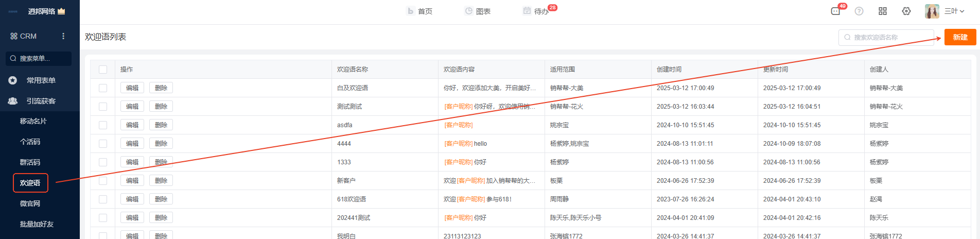Screen dimensions: 980x239
Task: Open the settings gear icon
Action: 906,11
